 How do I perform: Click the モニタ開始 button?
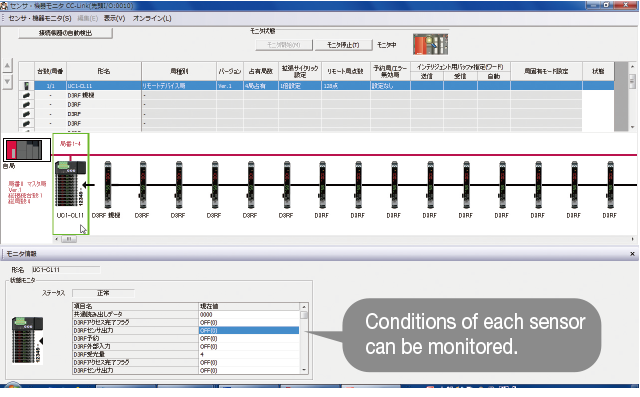(x=284, y=45)
